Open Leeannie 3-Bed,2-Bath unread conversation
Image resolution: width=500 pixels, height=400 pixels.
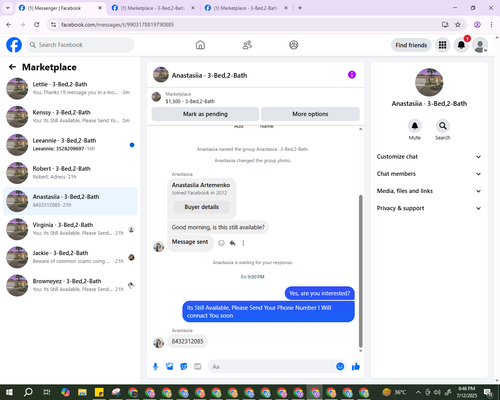click(x=70, y=145)
